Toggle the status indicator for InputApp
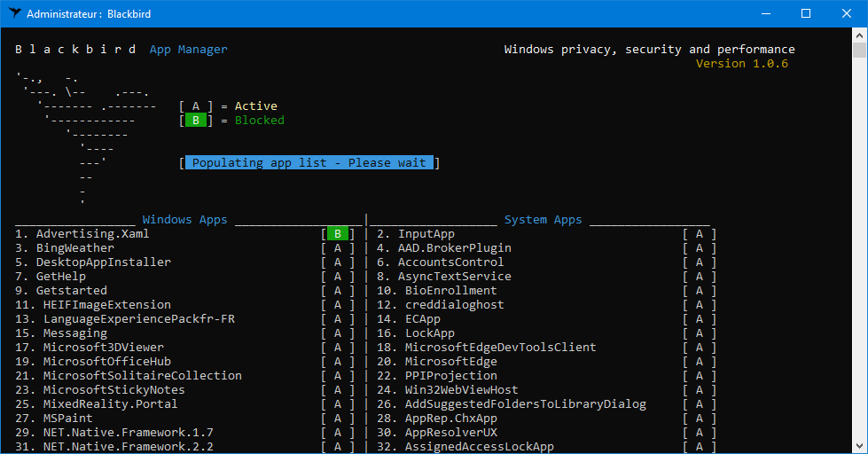 pyautogui.click(x=700, y=233)
